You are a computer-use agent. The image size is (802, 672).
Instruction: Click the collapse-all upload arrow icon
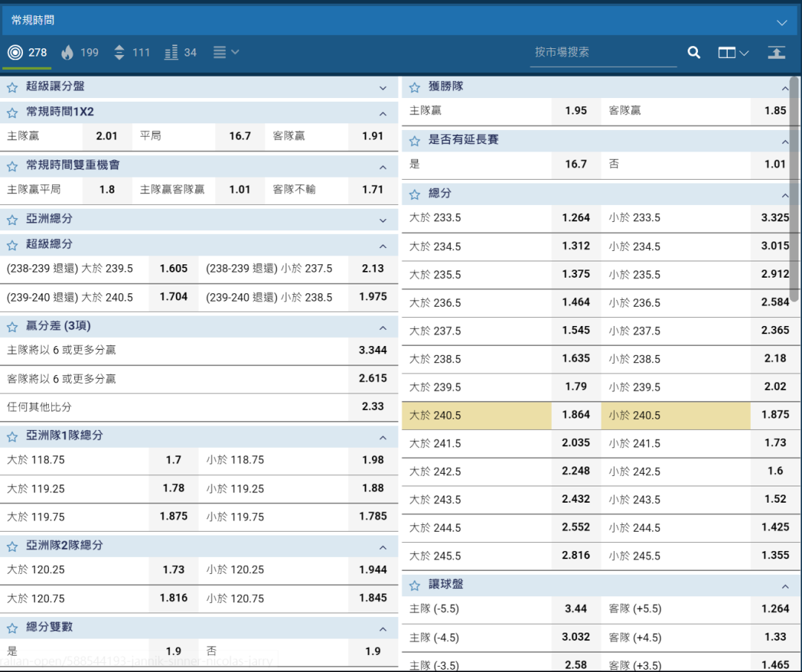point(776,53)
